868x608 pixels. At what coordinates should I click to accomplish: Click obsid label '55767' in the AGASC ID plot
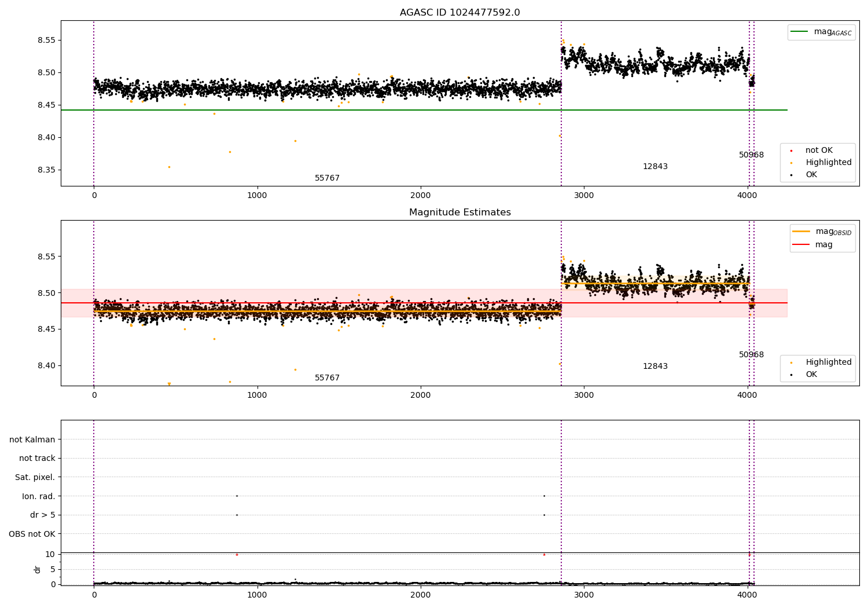pyautogui.click(x=327, y=178)
